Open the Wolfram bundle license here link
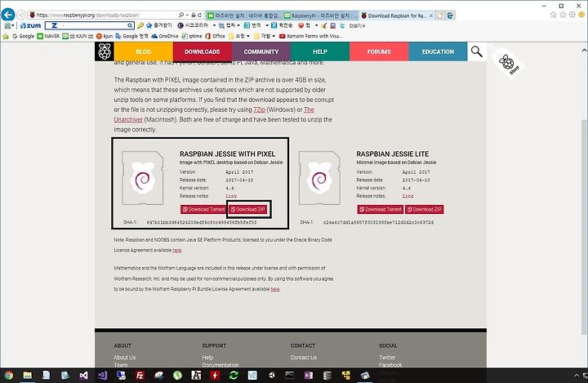The height and width of the screenshot is (383, 588). click(275, 289)
